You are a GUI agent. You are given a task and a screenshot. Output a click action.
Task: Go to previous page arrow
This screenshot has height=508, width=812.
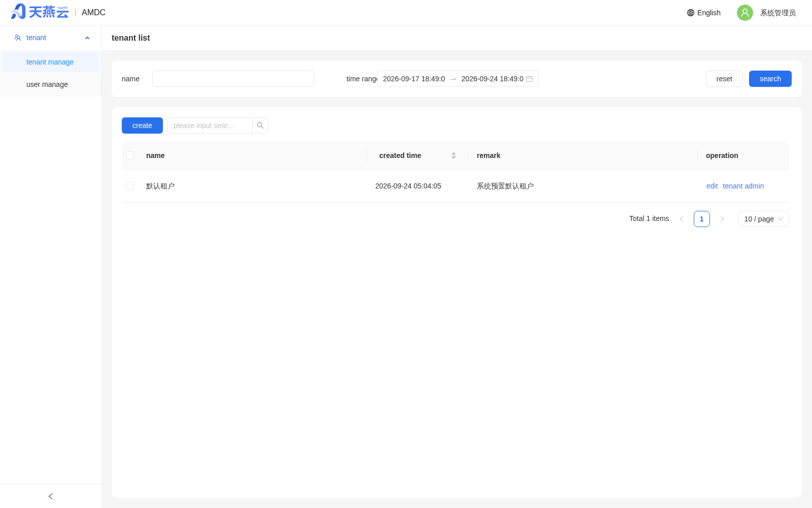682,219
